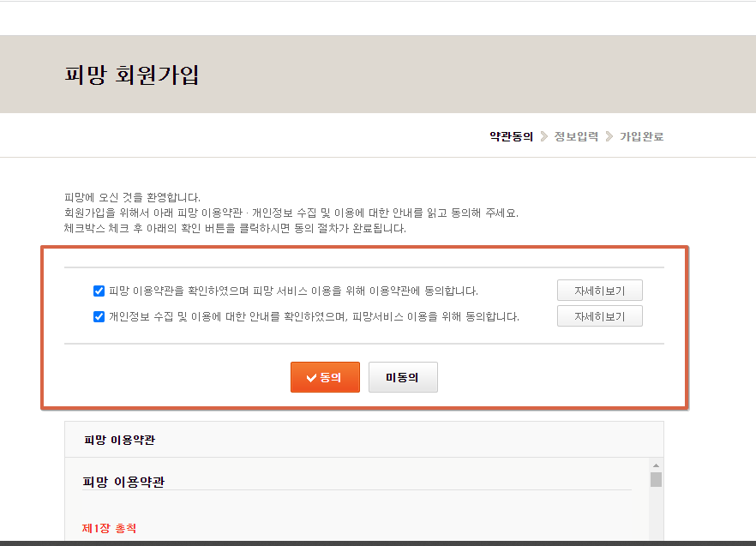756x546 pixels.
Task: Click the 미동의 button
Action: click(x=403, y=377)
